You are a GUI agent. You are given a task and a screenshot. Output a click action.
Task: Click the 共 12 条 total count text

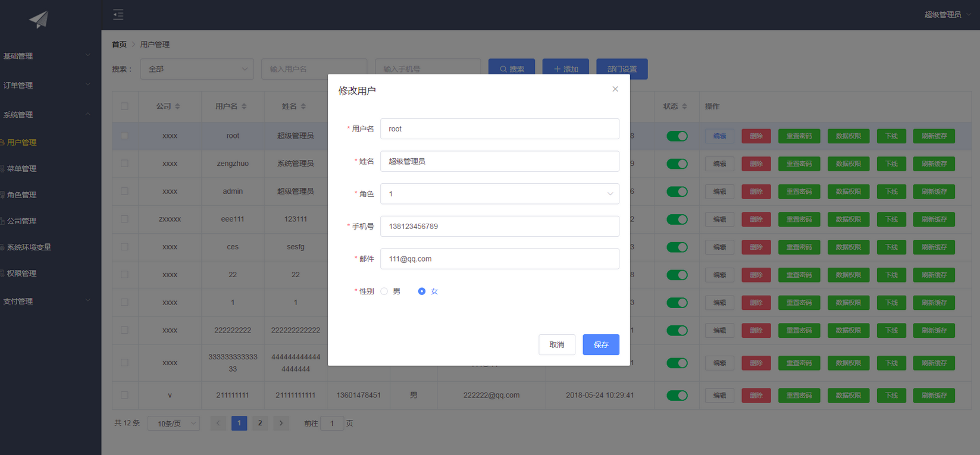[x=127, y=423]
